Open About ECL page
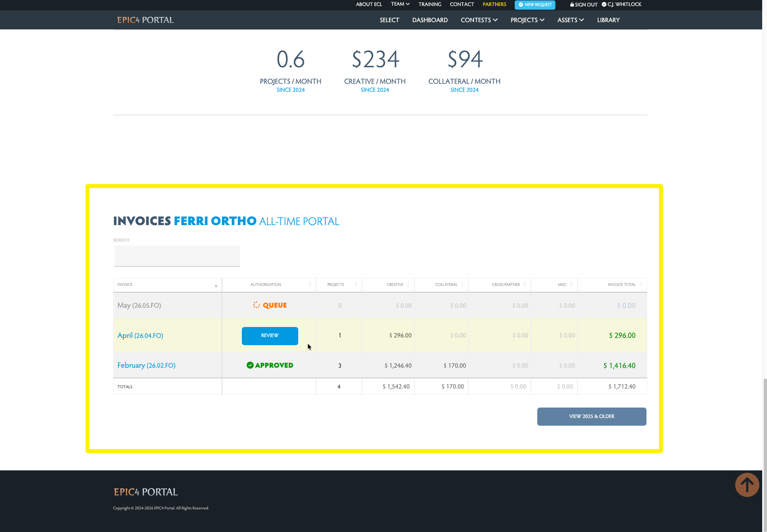767x532 pixels. pyautogui.click(x=369, y=4)
